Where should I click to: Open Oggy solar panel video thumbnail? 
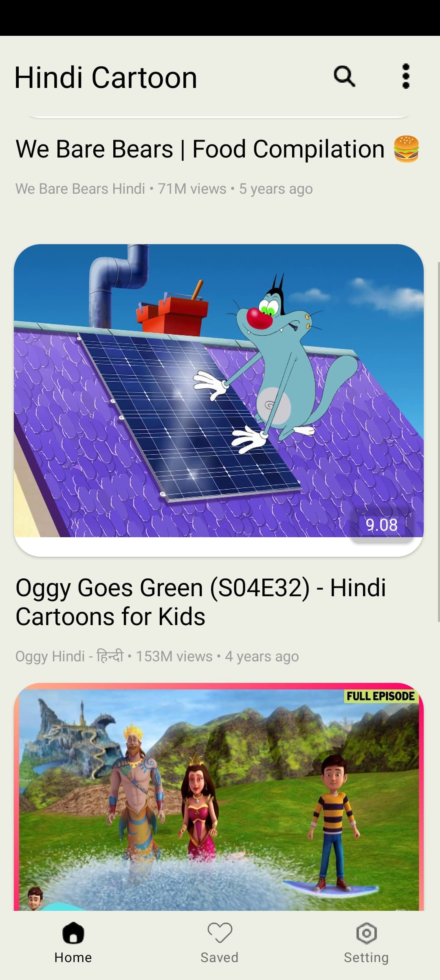tap(219, 391)
